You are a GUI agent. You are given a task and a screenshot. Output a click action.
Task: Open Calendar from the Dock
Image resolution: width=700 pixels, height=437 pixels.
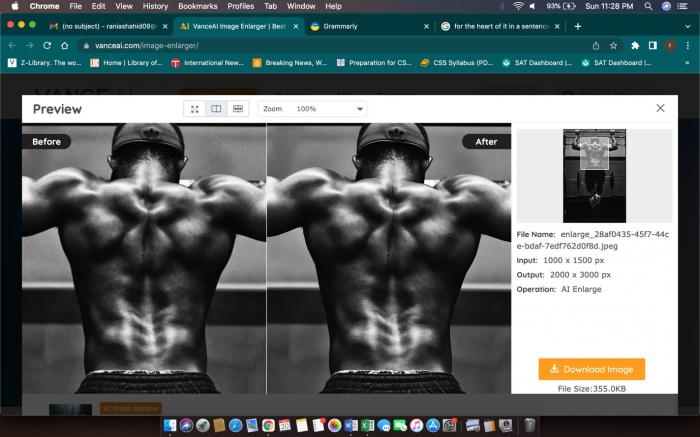(285, 425)
